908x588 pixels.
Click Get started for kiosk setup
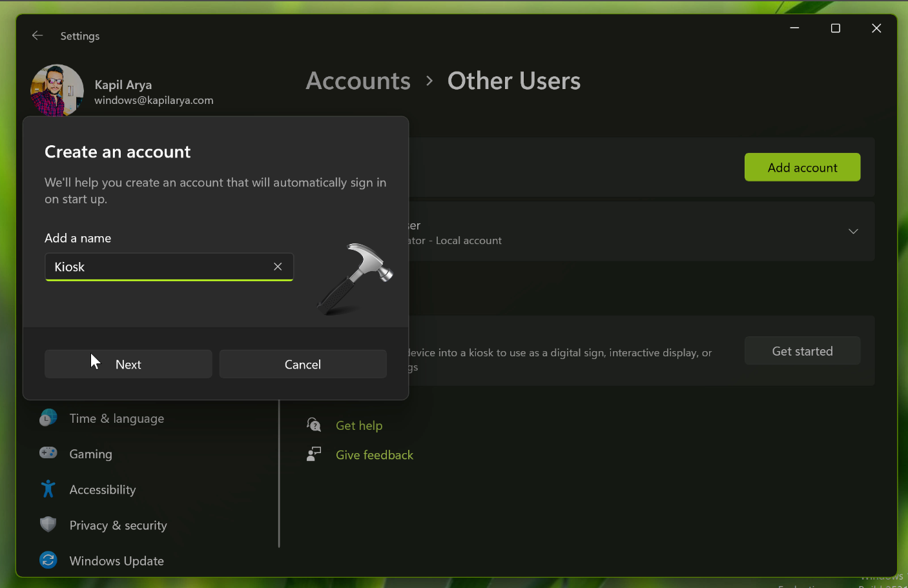click(x=802, y=351)
